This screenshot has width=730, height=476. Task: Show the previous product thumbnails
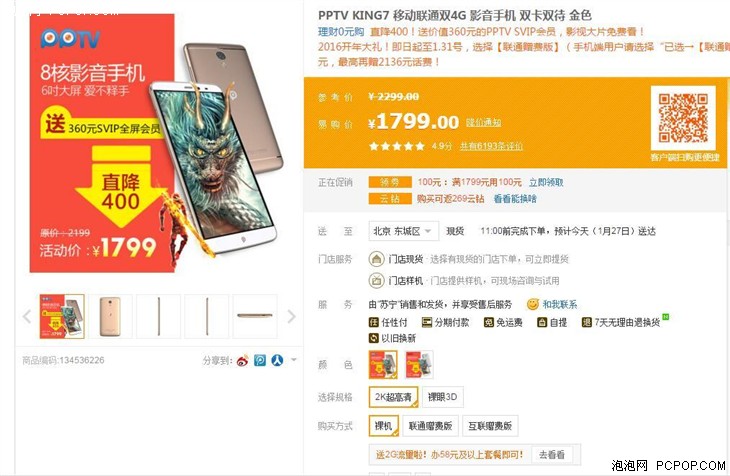pos(27,316)
